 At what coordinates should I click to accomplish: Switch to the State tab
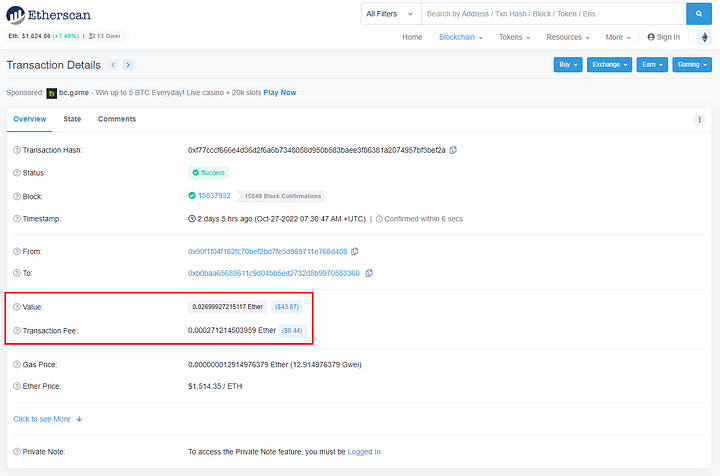coord(72,119)
